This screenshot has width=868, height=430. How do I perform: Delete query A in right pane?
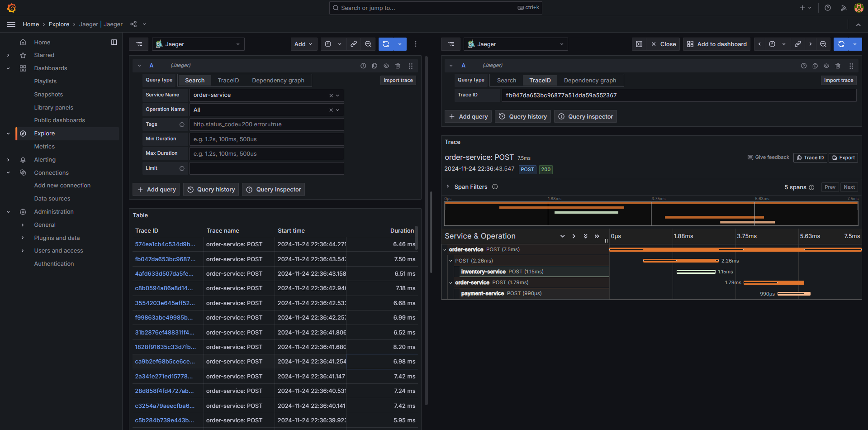click(838, 66)
